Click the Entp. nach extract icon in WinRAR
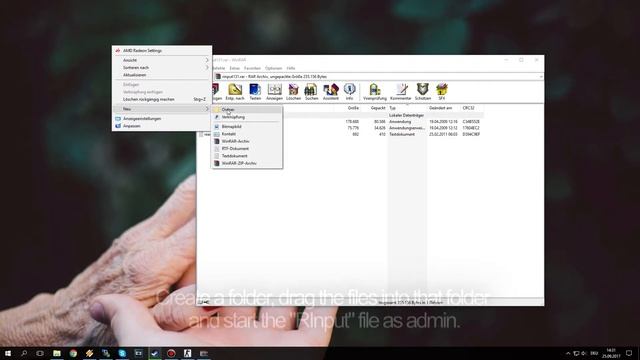The image size is (640, 360). click(235, 92)
